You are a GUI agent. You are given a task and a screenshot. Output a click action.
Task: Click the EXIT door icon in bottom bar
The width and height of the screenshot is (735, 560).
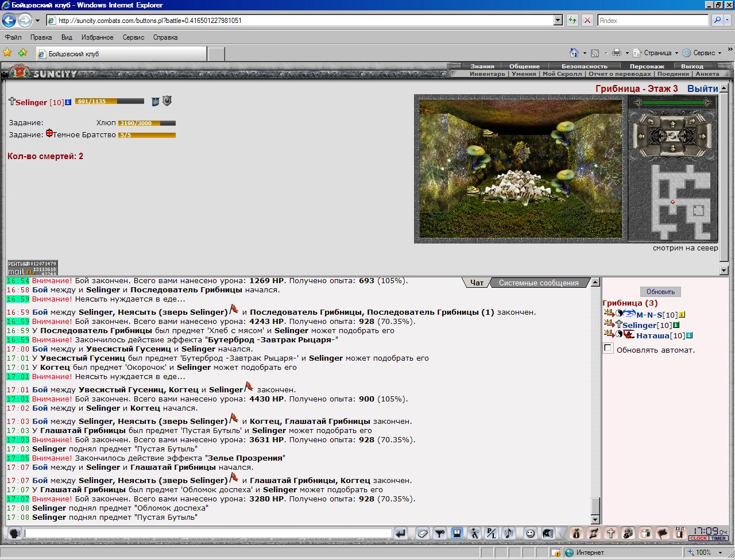pyautogui.click(x=680, y=534)
